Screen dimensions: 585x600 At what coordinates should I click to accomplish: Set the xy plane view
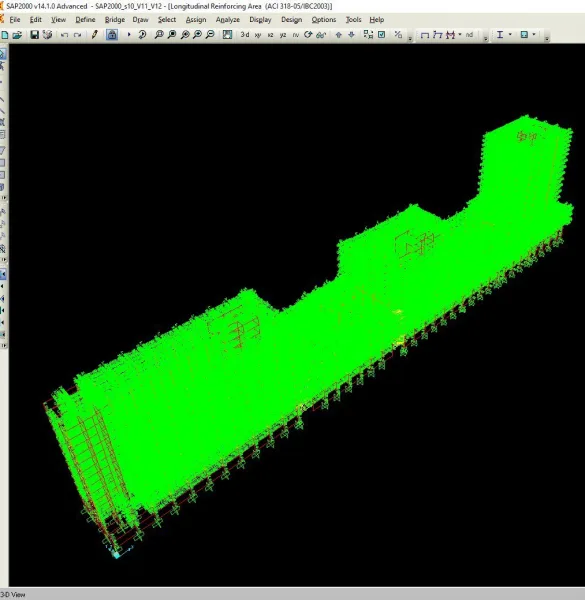[258, 35]
